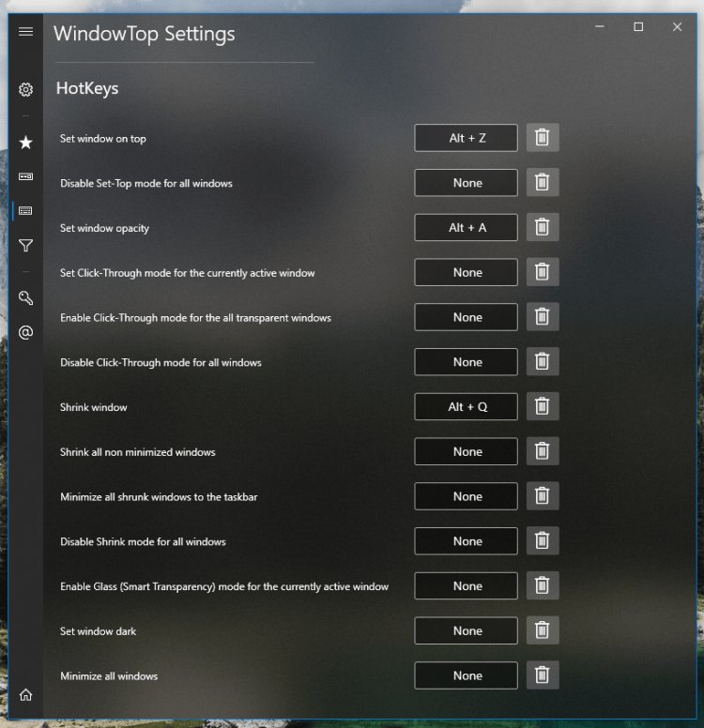Assign hotkey for Set Click-Through mode active window

tap(467, 272)
